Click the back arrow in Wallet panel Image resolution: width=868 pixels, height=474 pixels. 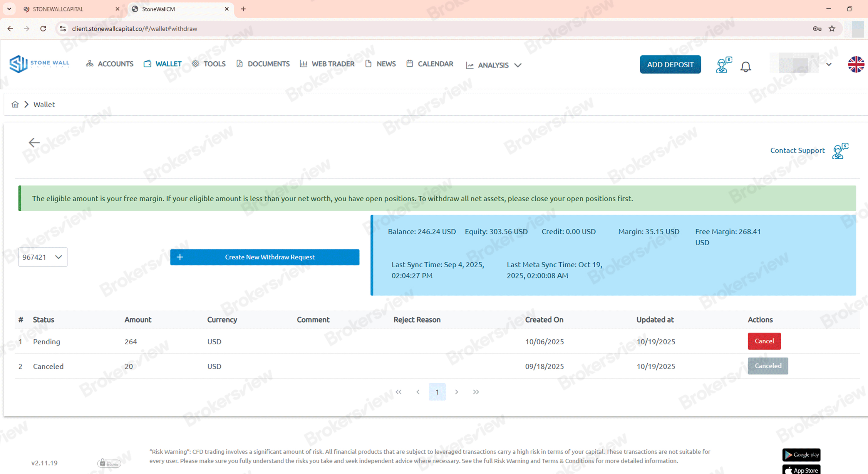(34, 142)
